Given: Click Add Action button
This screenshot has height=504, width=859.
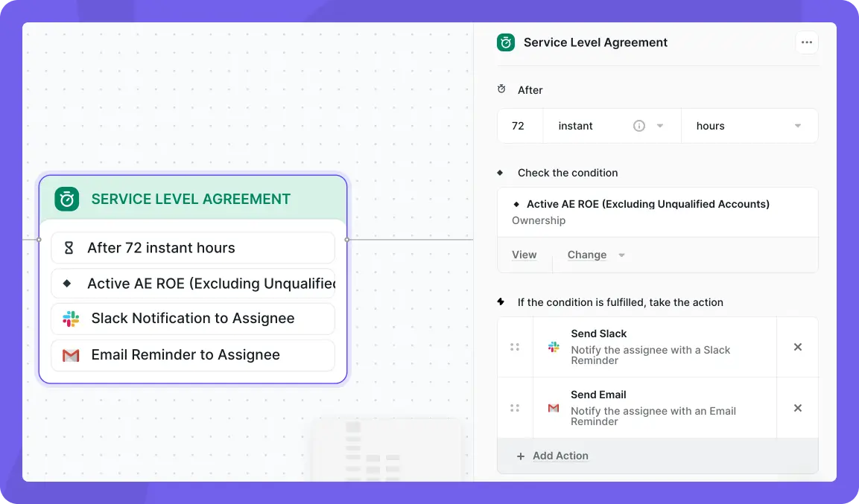Looking at the screenshot, I should (552, 456).
